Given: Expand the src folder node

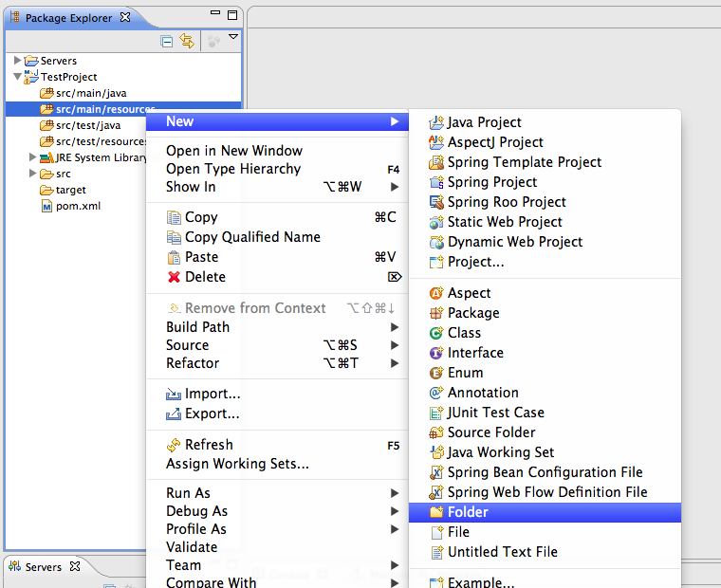Looking at the screenshot, I should (32, 174).
